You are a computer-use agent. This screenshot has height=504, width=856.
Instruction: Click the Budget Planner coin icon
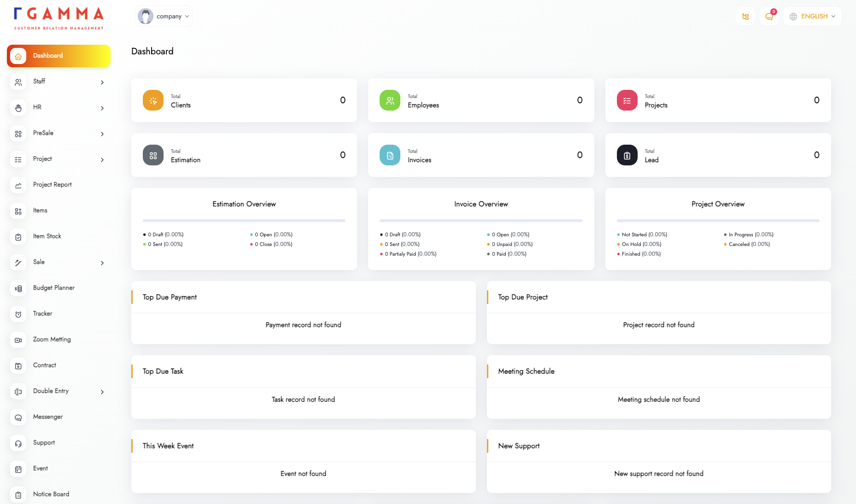click(18, 288)
